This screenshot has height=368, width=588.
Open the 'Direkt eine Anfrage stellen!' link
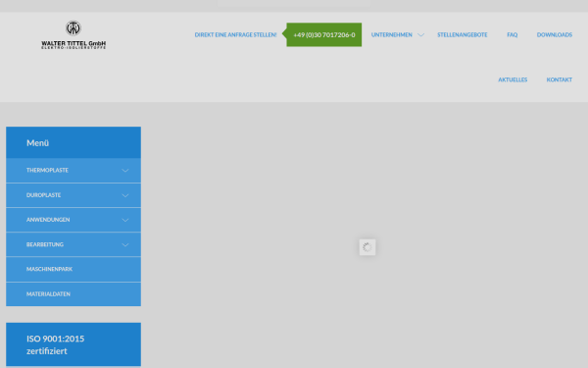coord(235,35)
